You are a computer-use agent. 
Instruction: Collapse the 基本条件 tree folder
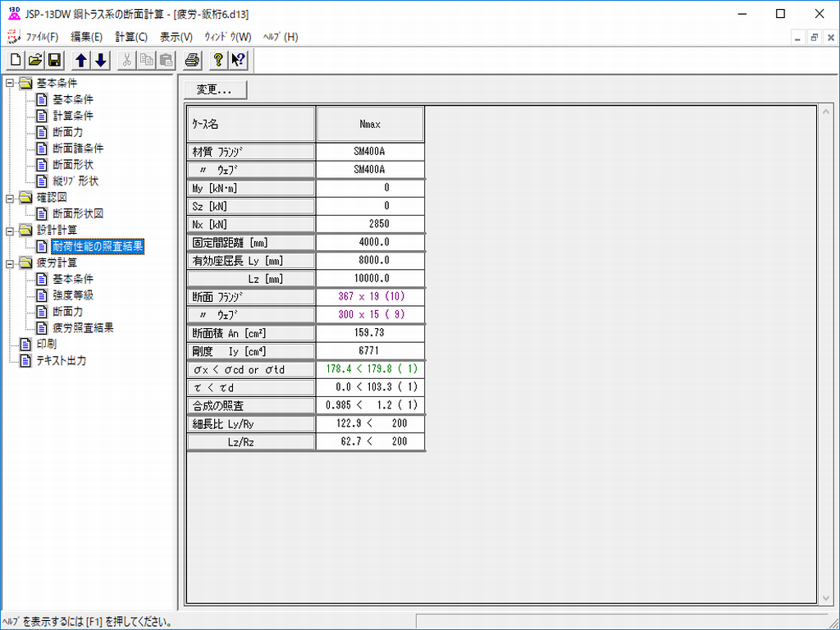10,83
